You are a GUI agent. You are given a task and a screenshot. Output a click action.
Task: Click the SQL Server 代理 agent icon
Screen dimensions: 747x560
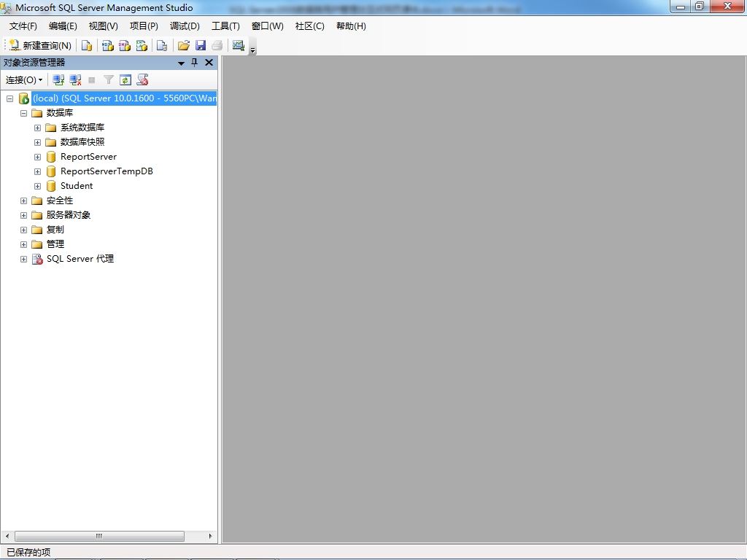click(37, 259)
